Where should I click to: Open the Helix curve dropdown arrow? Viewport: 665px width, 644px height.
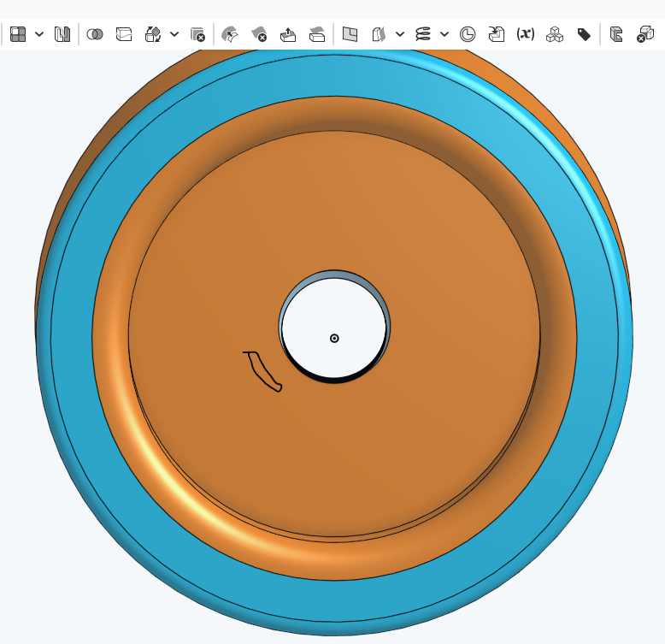coord(444,34)
